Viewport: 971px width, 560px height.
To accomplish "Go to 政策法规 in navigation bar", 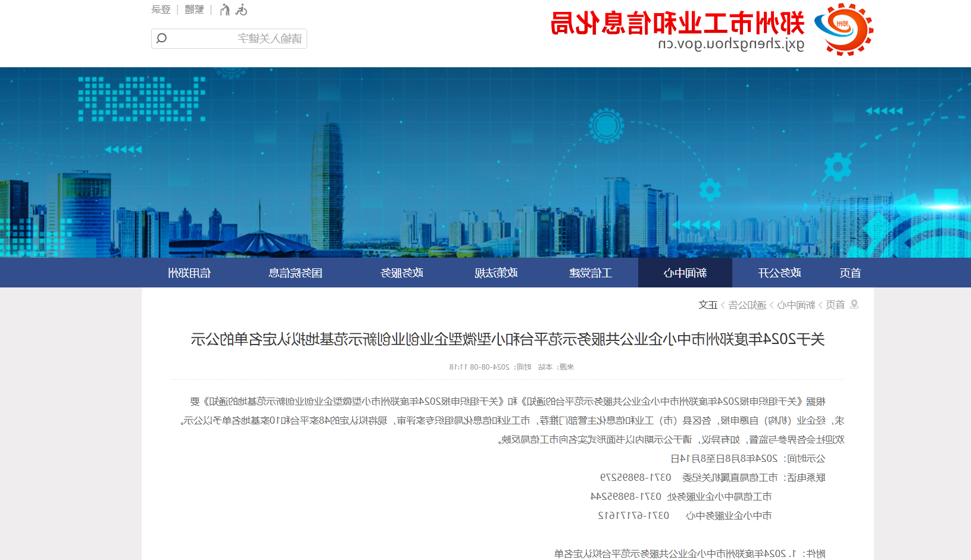I will 496,273.
